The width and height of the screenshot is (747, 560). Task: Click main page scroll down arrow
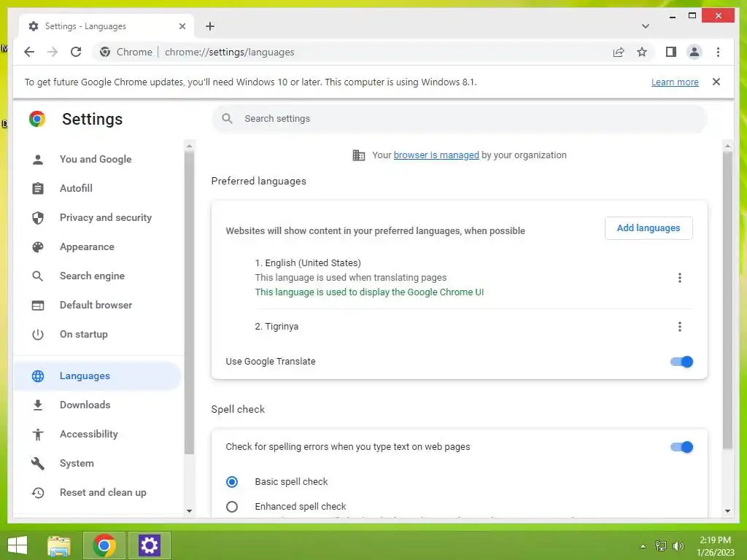point(727,511)
